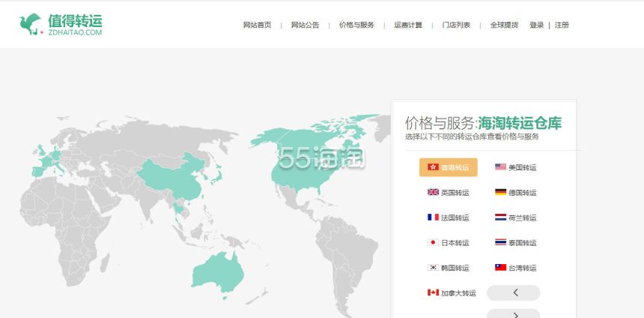Open 价格与服务 menu item
The width and height of the screenshot is (644, 318).
click(356, 25)
